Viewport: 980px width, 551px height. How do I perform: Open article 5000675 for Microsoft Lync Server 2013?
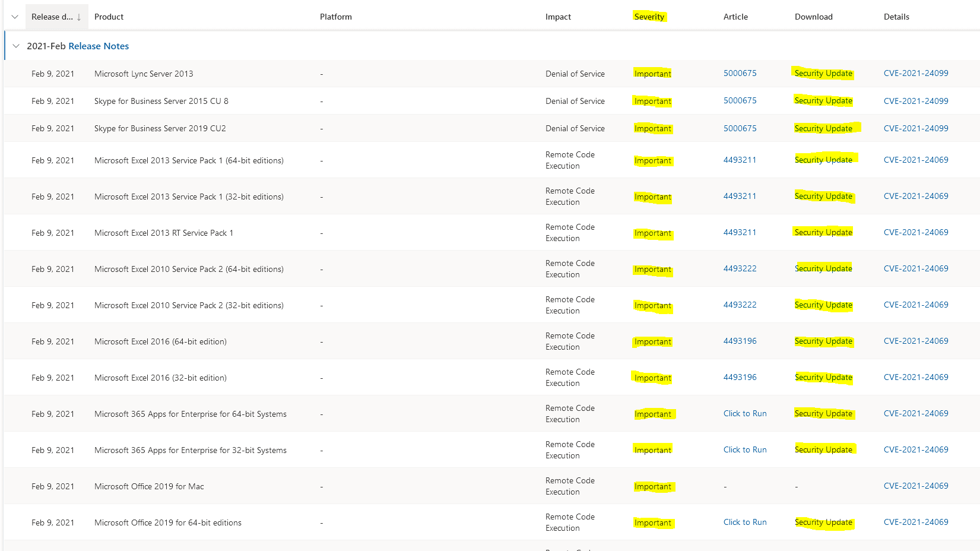740,74
